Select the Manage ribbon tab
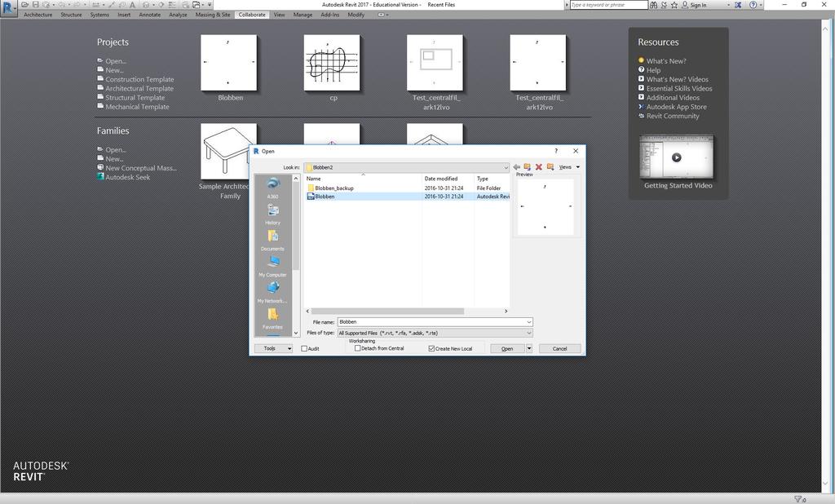Image resolution: width=835 pixels, height=504 pixels. (303, 15)
